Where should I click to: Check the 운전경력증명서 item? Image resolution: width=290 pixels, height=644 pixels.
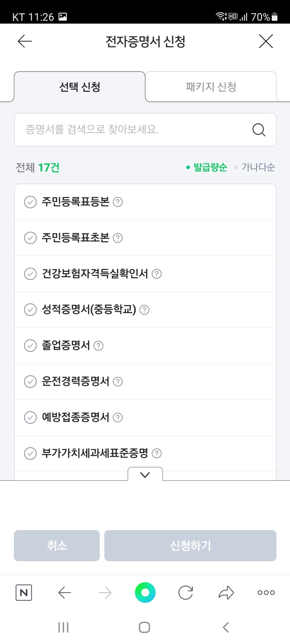click(30, 382)
